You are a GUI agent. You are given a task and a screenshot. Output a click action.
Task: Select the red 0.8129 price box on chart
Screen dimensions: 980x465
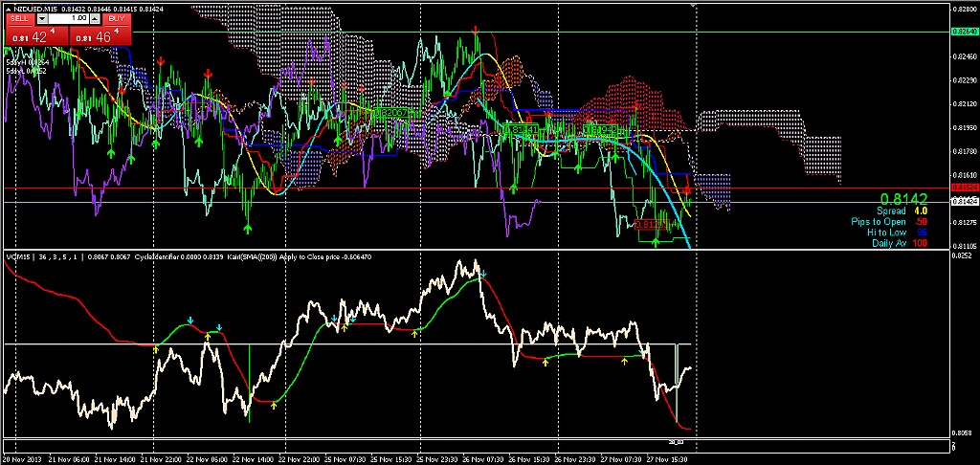click(651, 225)
